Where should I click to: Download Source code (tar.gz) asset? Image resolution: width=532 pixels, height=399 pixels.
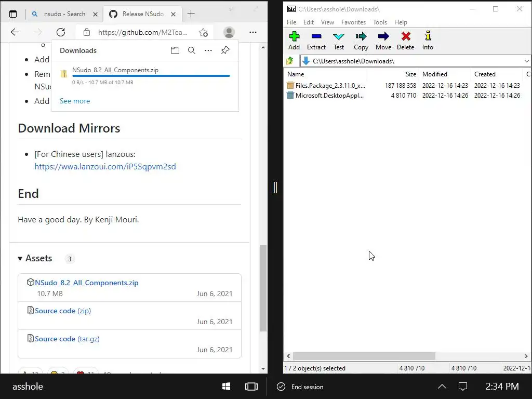(67, 339)
